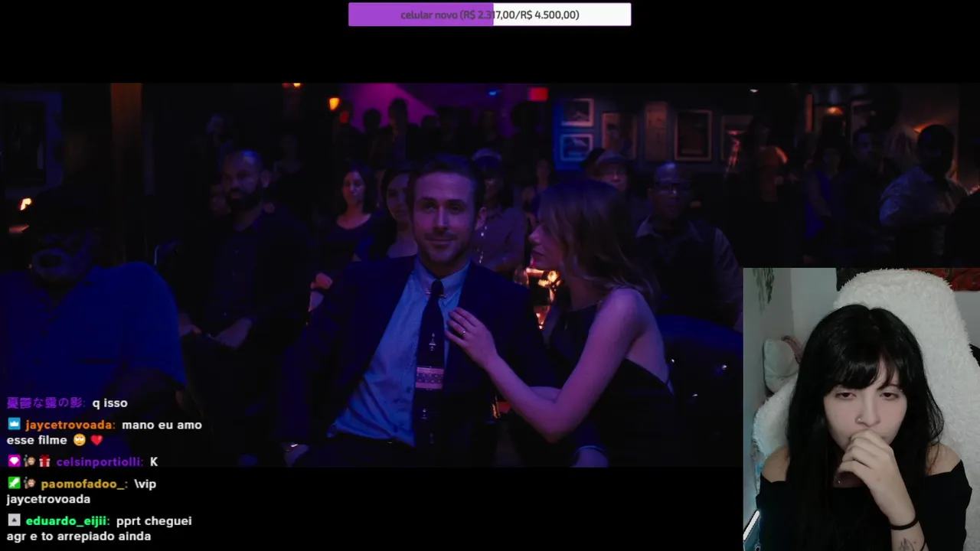Click the chat message 'q isso'
The width and height of the screenshot is (980, 551).
click(109, 403)
